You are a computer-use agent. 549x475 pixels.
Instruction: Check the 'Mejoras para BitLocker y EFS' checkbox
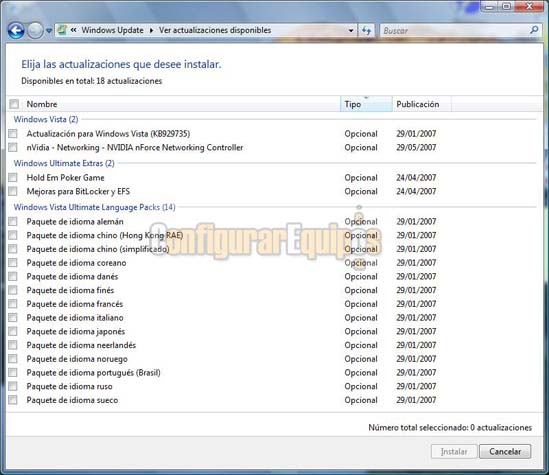[x=13, y=191]
